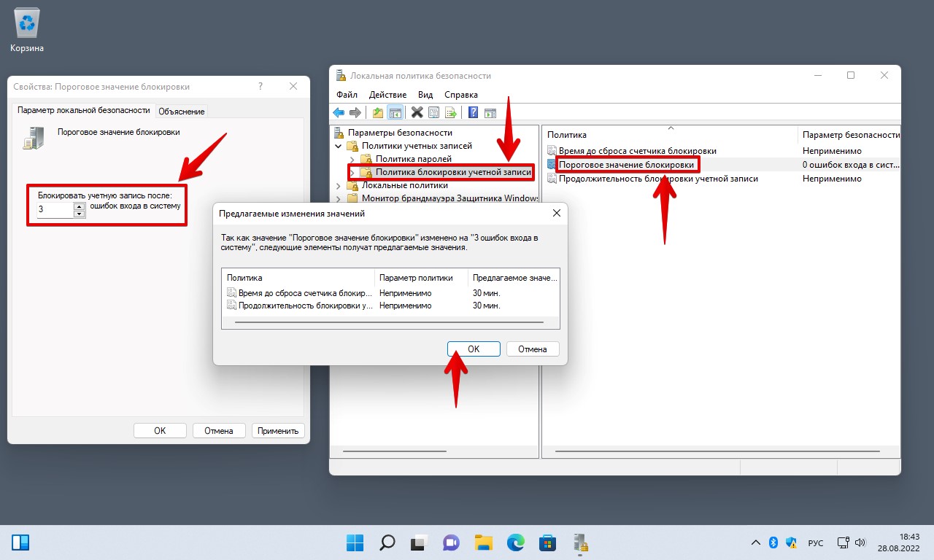Select the Пороговое значение блокировки policy entry

click(x=624, y=164)
